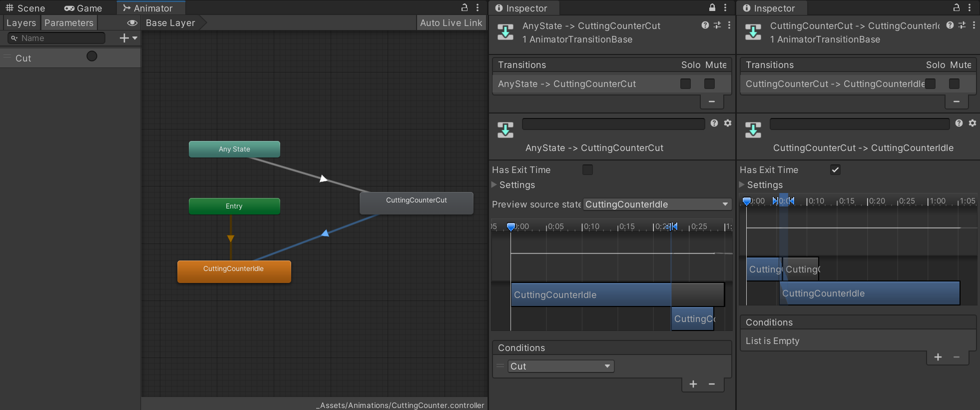Open the Cut condition dropdown
The height and width of the screenshot is (410, 980).
pos(561,366)
